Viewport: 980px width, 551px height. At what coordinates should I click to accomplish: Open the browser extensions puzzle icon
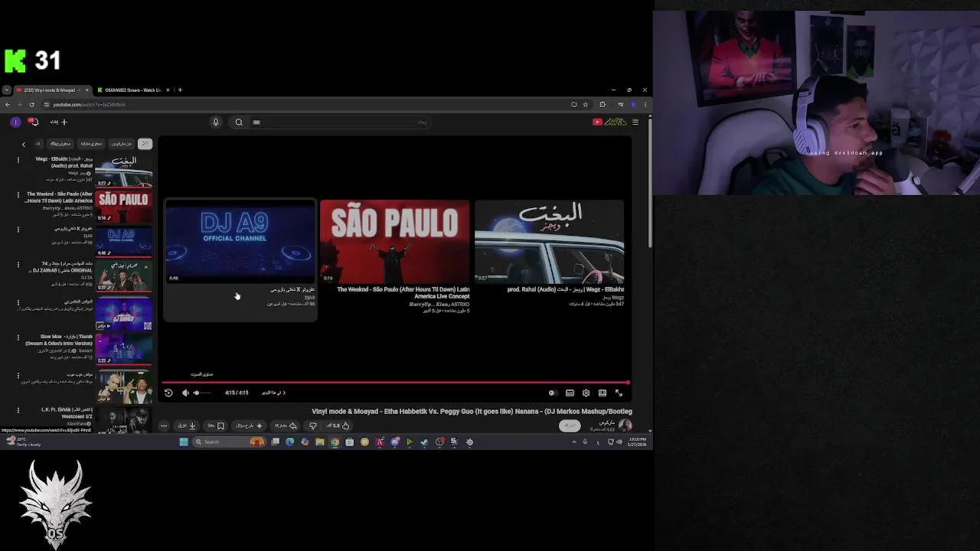click(603, 104)
